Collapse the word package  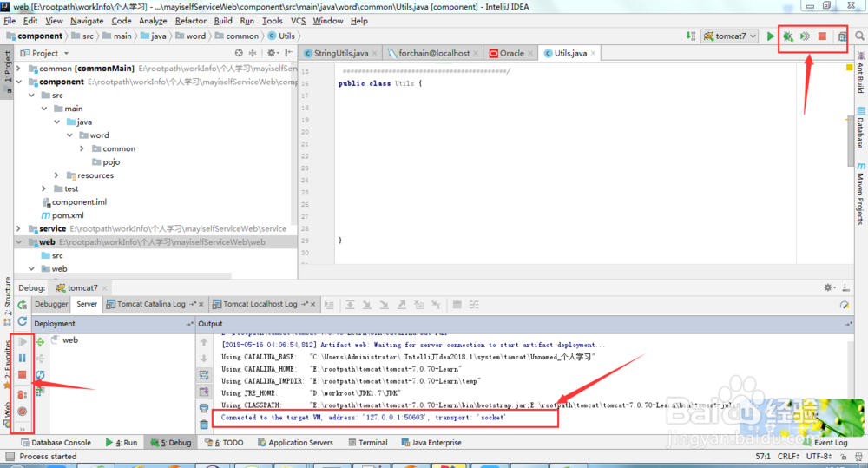pyautogui.click(x=69, y=135)
